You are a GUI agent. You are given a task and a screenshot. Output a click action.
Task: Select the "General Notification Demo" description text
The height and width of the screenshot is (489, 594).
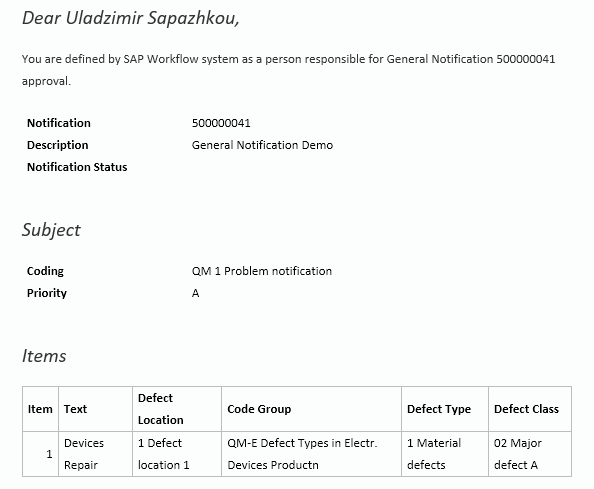pos(262,145)
